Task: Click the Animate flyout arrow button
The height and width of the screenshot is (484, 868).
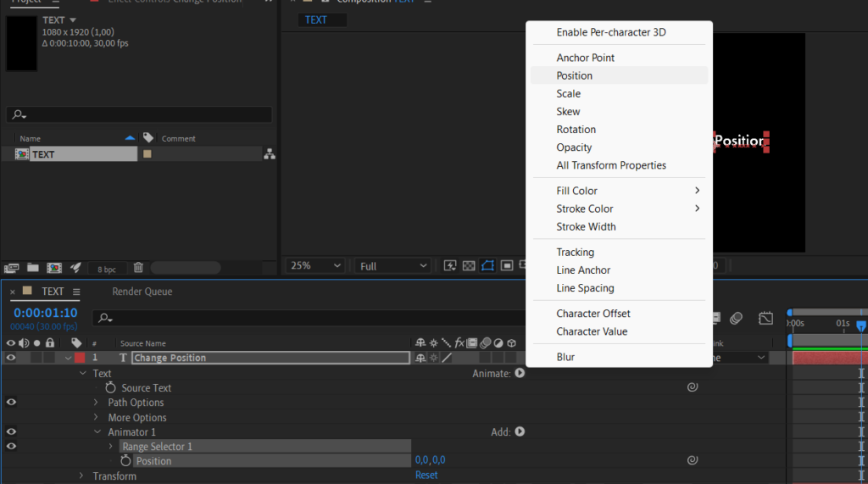Action: tap(520, 373)
